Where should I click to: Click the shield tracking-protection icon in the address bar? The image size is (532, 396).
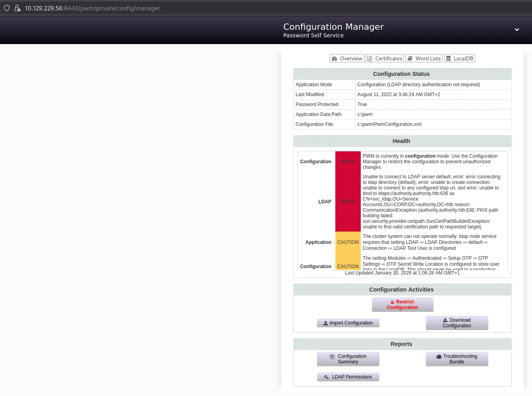click(x=7, y=8)
